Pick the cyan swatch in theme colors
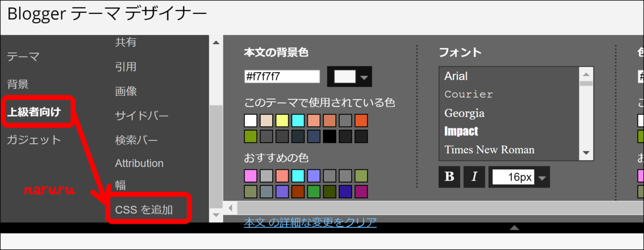 click(298, 120)
